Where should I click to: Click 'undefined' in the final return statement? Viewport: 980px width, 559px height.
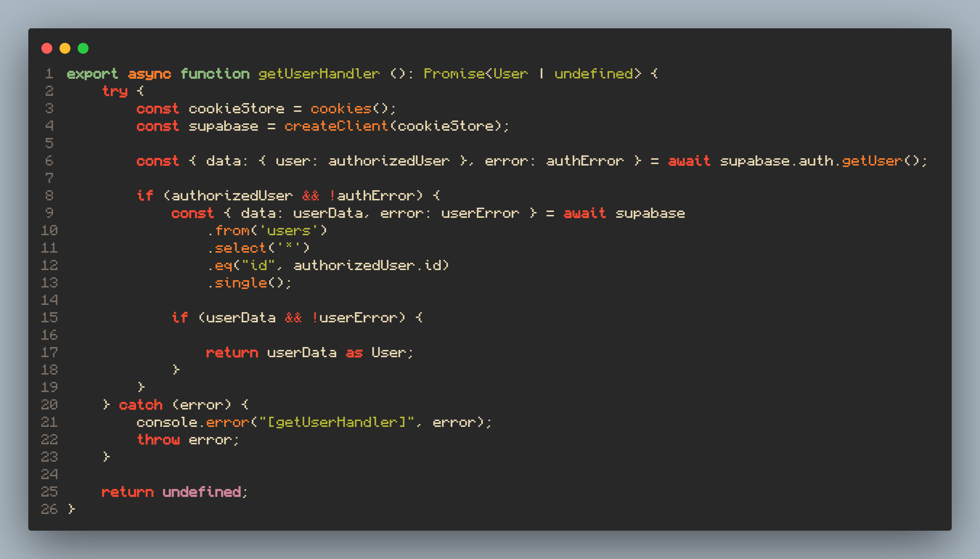click(x=201, y=492)
